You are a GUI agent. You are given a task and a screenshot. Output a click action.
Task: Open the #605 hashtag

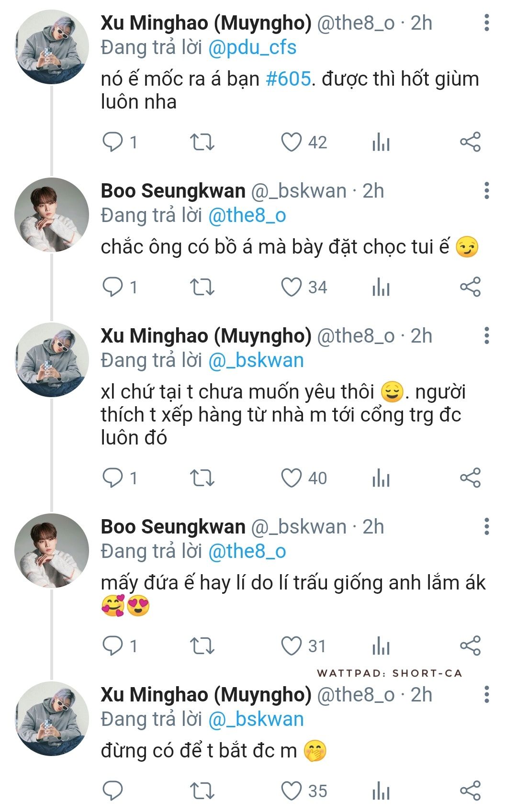(288, 79)
